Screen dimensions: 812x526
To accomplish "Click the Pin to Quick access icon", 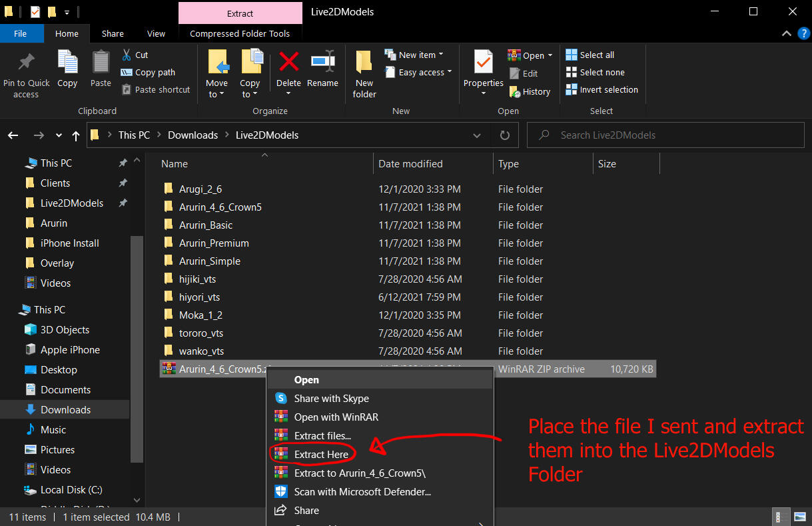I will pyautogui.click(x=26, y=63).
